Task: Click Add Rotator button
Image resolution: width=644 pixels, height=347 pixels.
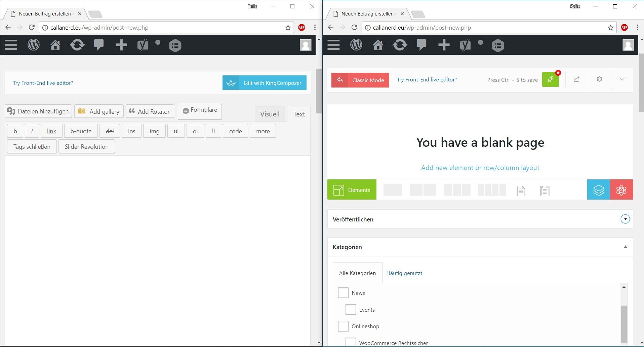Action: (150, 111)
